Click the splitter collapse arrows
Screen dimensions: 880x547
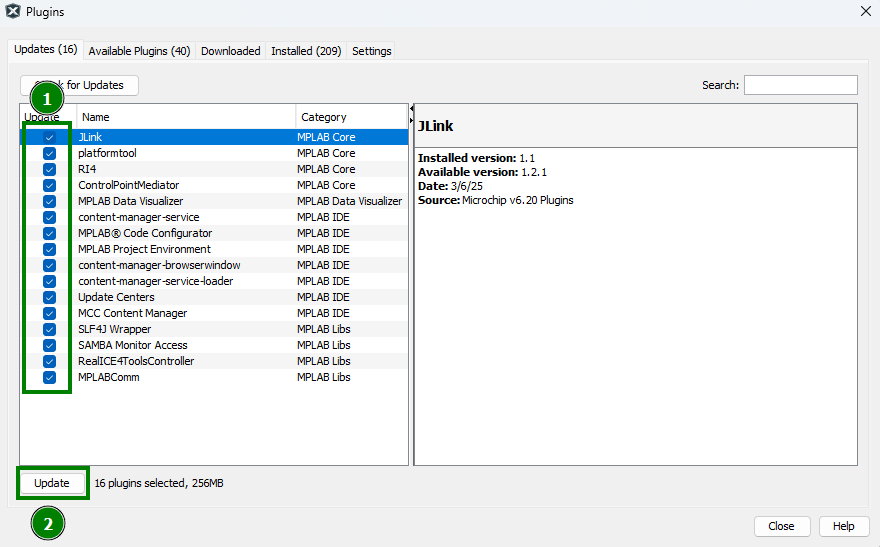pos(411,114)
